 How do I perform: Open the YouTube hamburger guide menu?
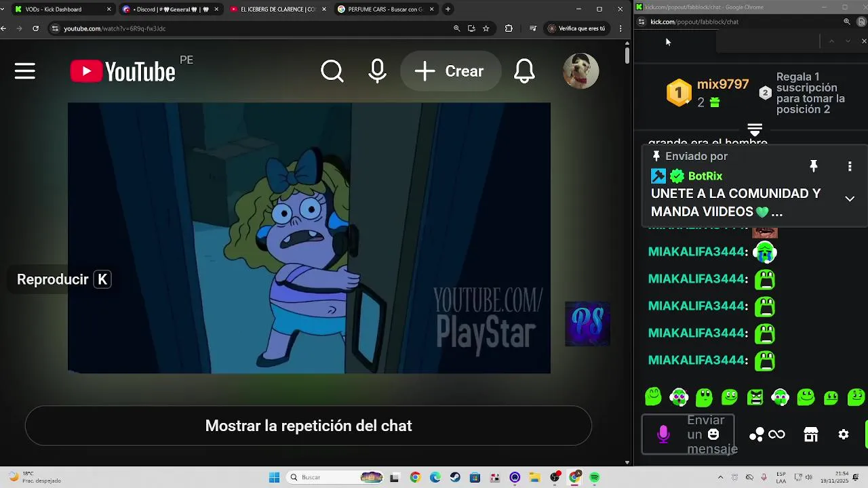click(x=25, y=71)
